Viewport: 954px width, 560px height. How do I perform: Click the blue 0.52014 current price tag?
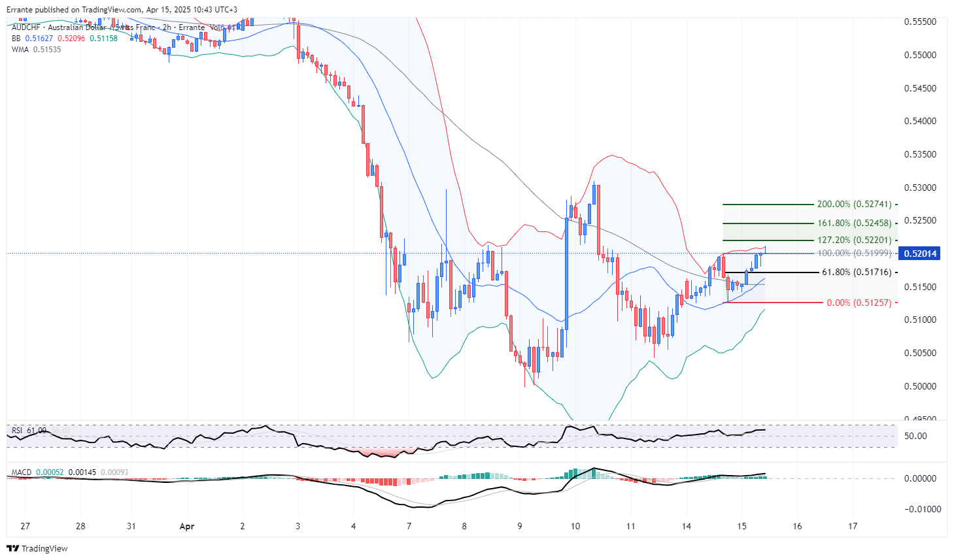coord(920,254)
